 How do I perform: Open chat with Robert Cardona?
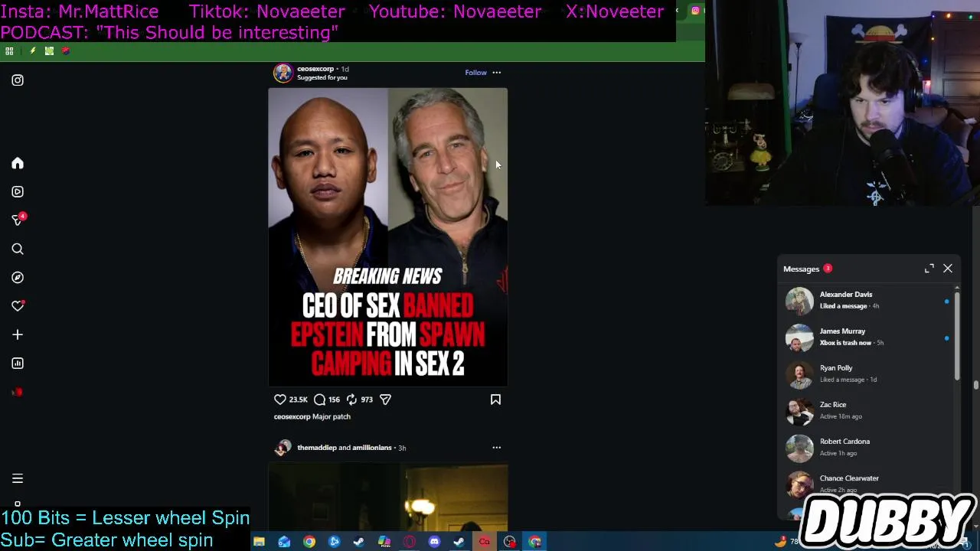tap(867, 448)
